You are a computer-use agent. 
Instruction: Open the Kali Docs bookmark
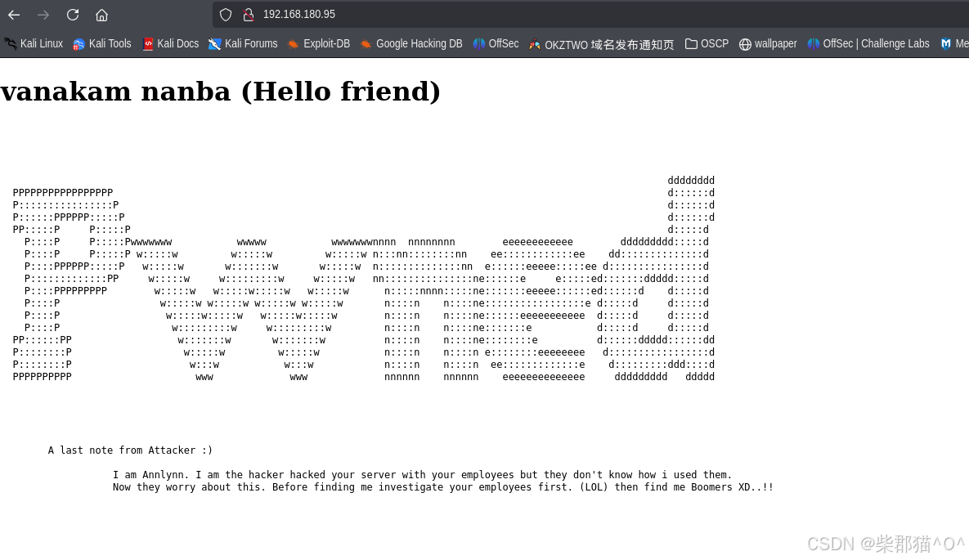coord(171,44)
